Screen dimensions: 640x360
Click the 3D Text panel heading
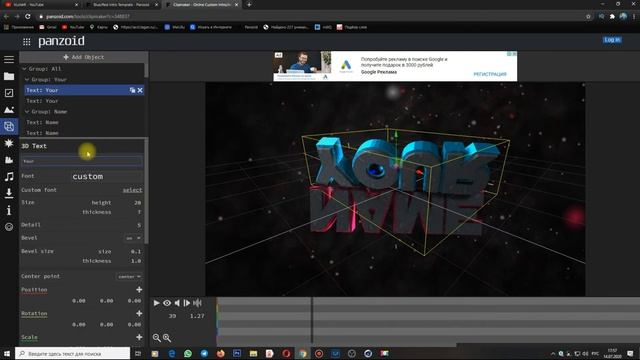coord(34,146)
